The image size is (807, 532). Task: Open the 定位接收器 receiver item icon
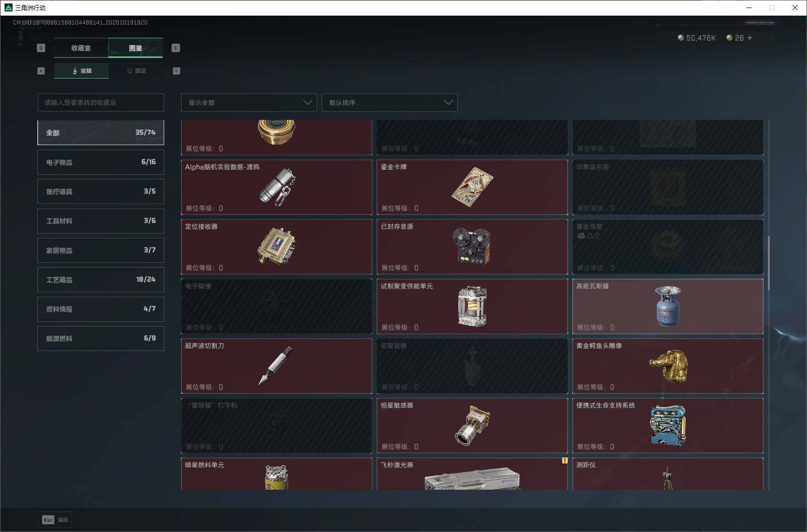point(277,247)
